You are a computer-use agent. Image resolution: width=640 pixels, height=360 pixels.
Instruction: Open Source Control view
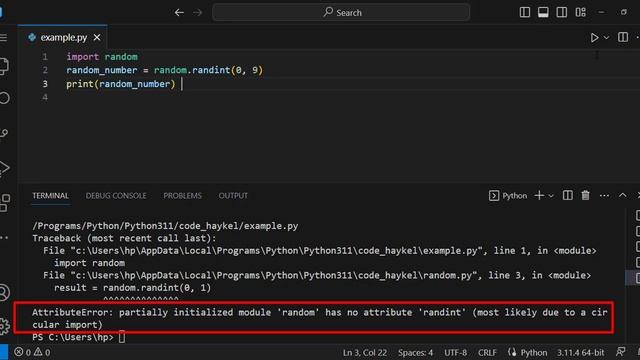click(x=4, y=133)
